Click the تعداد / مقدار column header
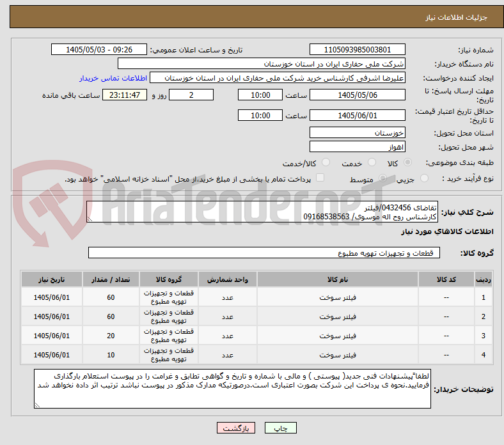The height and width of the screenshot is (445, 504). (111, 279)
